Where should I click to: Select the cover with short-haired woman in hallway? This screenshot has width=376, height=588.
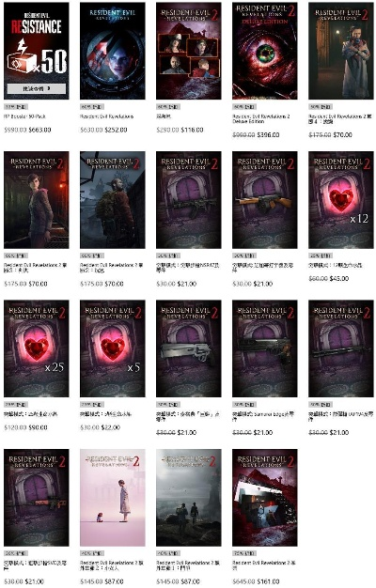tap(37, 200)
